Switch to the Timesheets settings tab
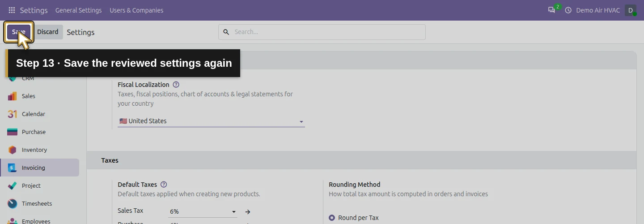Image resolution: width=644 pixels, height=224 pixels. 40,203
